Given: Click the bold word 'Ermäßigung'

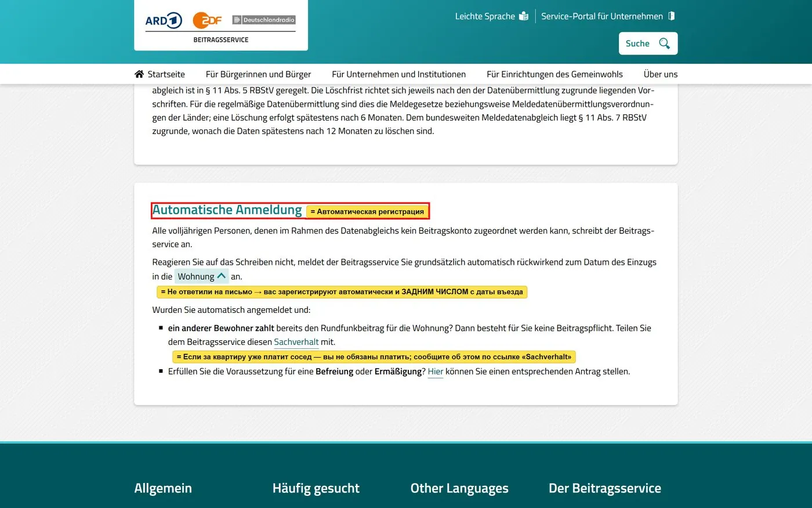Looking at the screenshot, I should coord(398,372).
